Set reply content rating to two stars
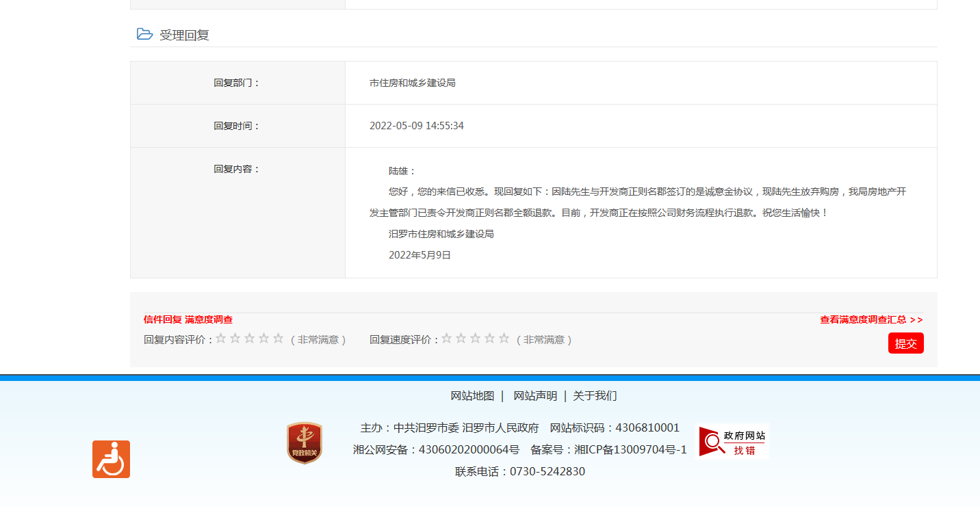This screenshot has height=515, width=980. [x=235, y=339]
